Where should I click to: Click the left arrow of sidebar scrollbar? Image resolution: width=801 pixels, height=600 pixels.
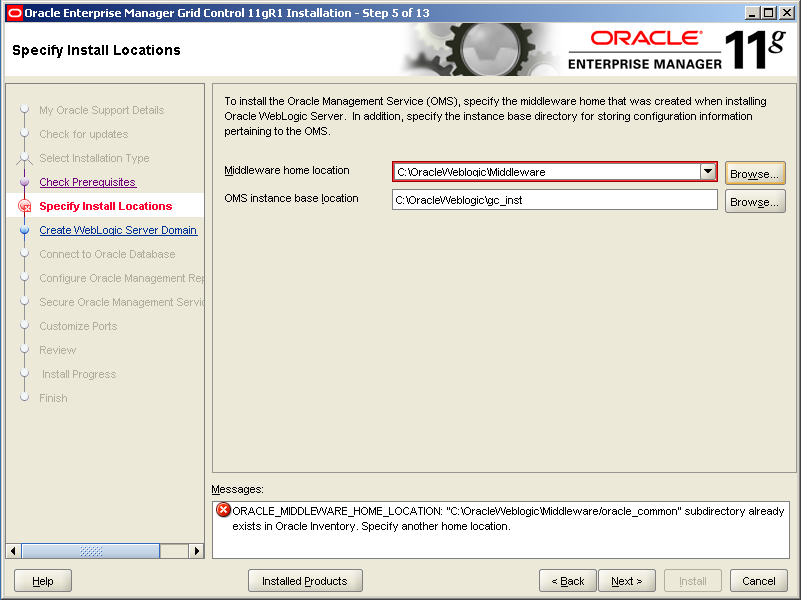coord(13,551)
